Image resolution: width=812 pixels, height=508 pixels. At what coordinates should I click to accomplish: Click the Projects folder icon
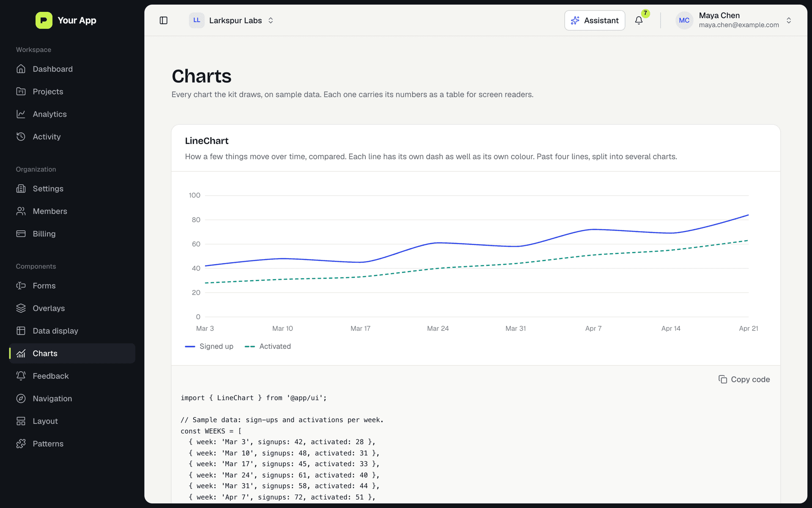tap(21, 91)
